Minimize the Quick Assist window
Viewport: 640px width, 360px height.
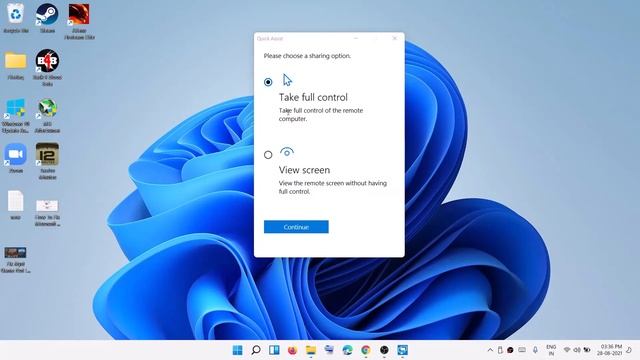point(356,38)
